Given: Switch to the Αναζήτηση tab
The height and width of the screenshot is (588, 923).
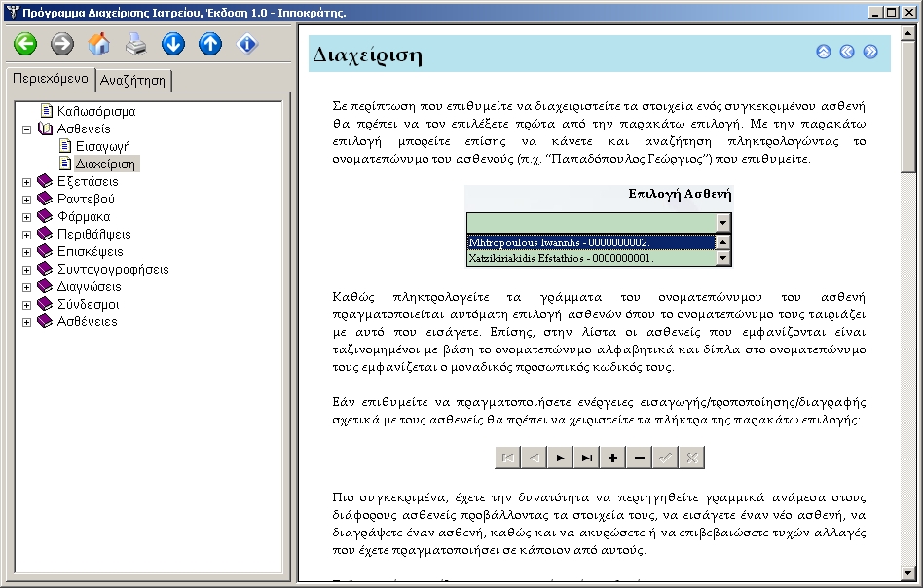Looking at the screenshot, I should coord(134,81).
